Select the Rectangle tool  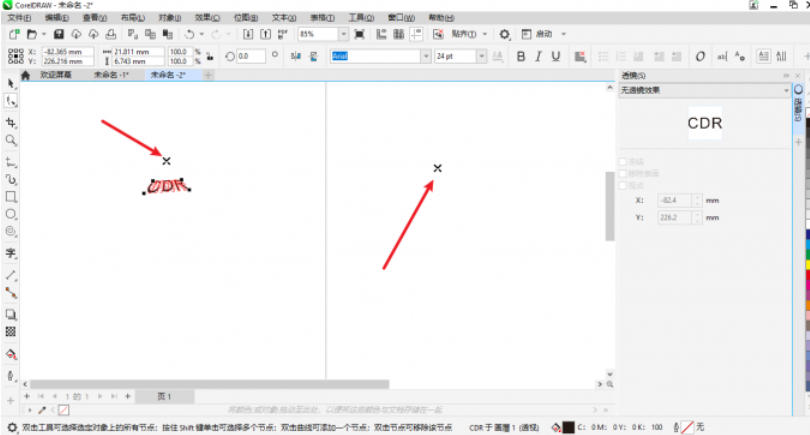tap(11, 197)
